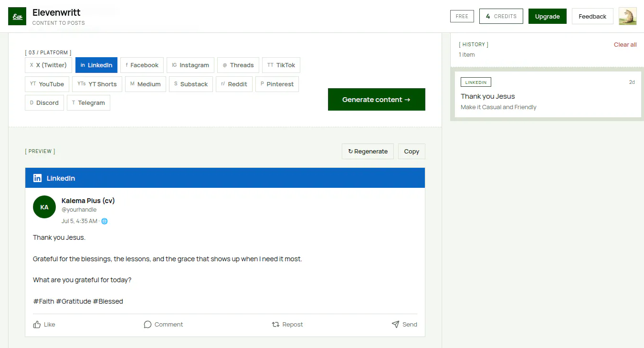Screen dimensions: 644x348
Task: Click the LinkedIn logo in preview header
Action: coord(37,178)
